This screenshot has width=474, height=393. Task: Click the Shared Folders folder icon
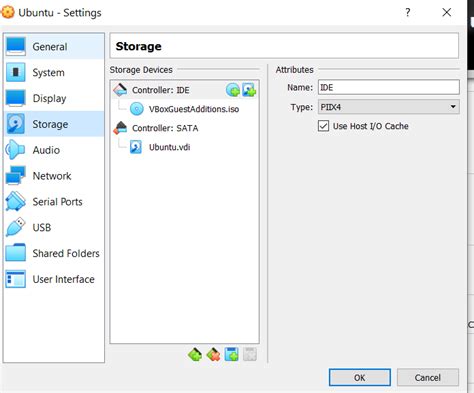(15, 253)
